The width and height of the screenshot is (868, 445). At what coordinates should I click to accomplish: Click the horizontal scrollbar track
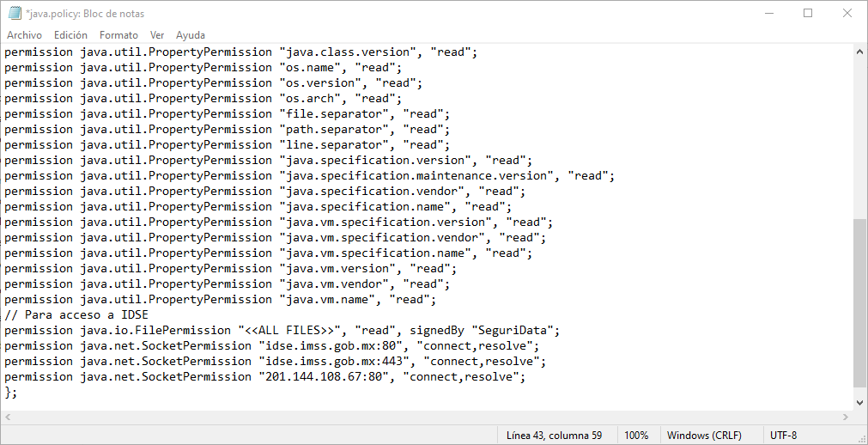(x=426, y=417)
